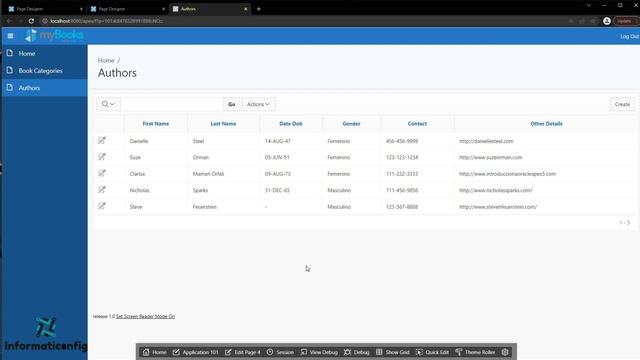Click Edit Page 4 in developer toolbar
The height and width of the screenshot is (360, 640).
coord(242,352)
